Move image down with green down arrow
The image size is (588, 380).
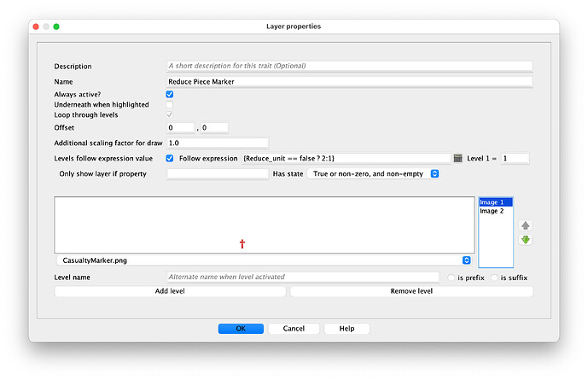[x=525, y=240]
